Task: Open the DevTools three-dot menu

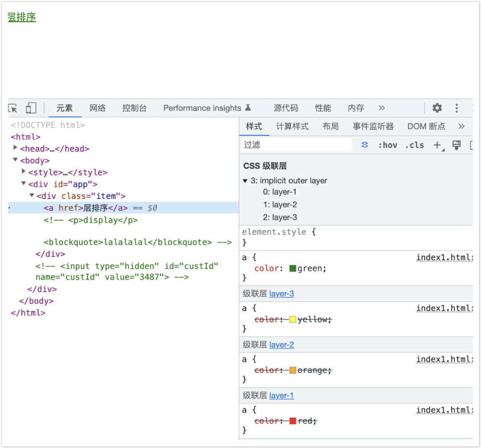Action: click(457, 108)
